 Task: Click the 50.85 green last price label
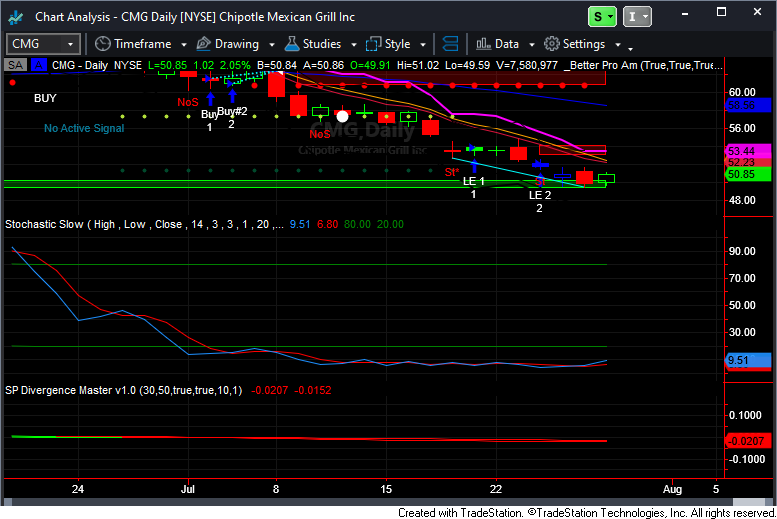tap(749, 174)
